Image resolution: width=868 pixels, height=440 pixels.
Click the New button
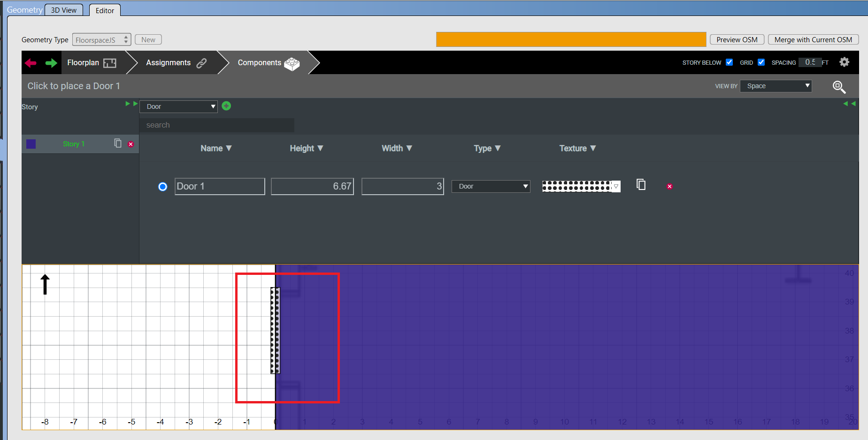coord(148,40)
